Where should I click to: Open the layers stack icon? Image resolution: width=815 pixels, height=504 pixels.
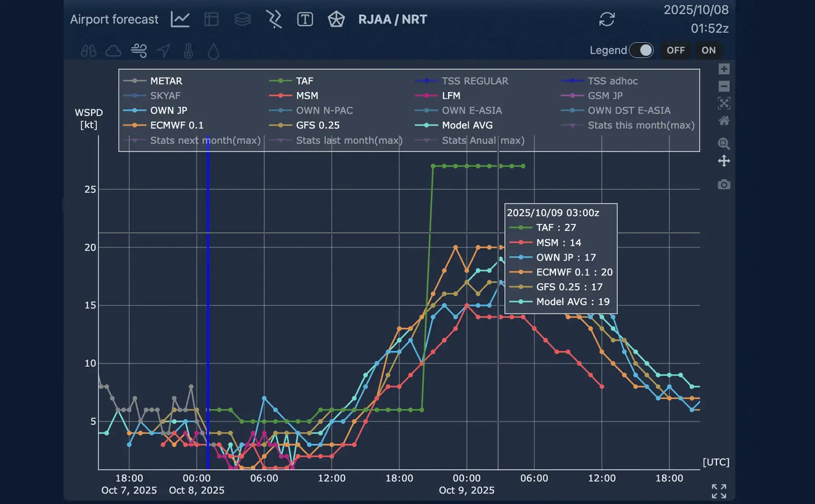click(x=242, y=20)
